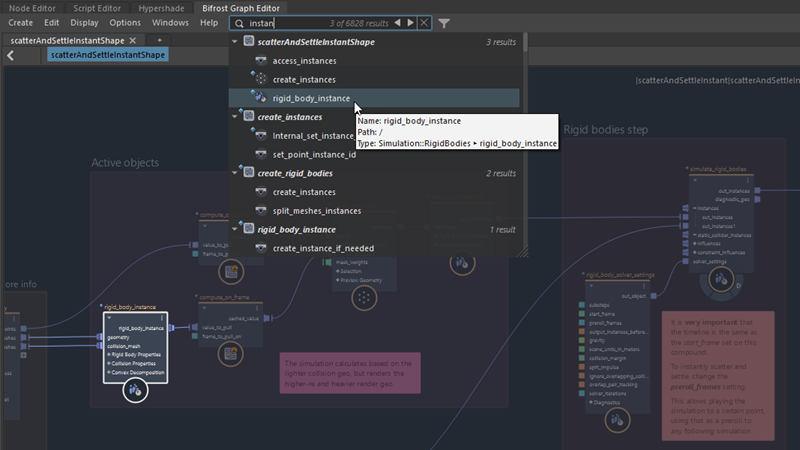The image size is (800, 450).
Task: Click the search magnifier icon
Action: [x=239, y=23]
